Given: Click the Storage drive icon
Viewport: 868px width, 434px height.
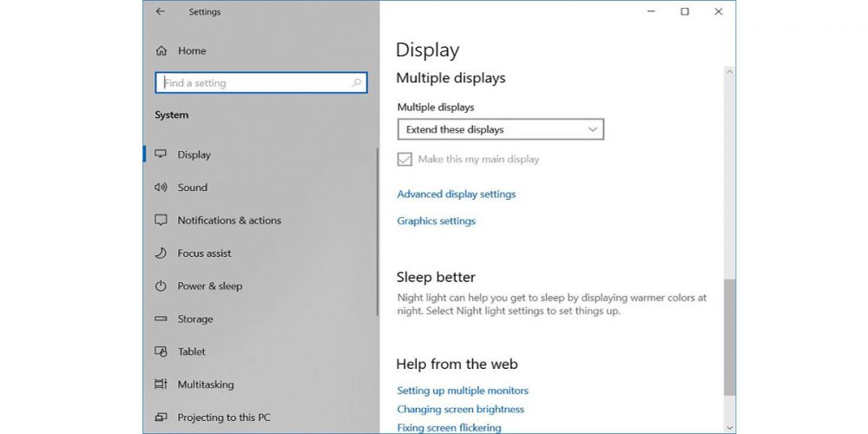Looking at the screenshot, I should coord(161,319).
